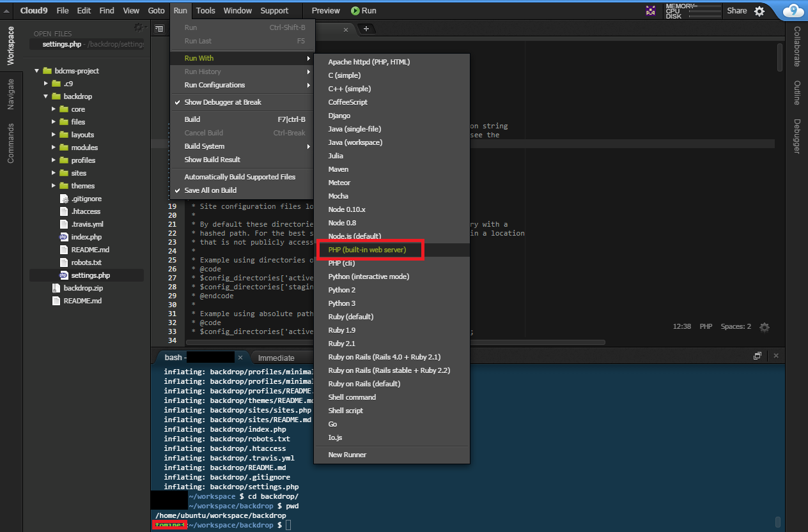Open workspace tree settings gear icon
The image size is (808, 532).
(139, 27)
